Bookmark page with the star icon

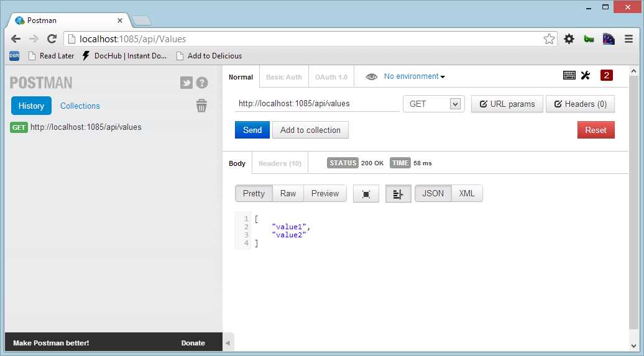click(x=549, y=39)
